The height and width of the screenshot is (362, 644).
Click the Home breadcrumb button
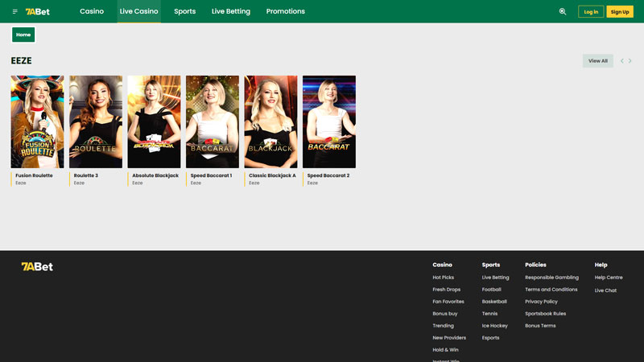point(23,35)
